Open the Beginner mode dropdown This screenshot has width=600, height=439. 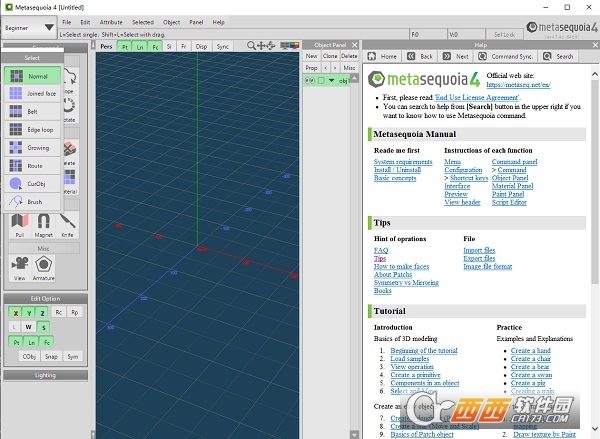pyautogui.click(x=29, y=28)
